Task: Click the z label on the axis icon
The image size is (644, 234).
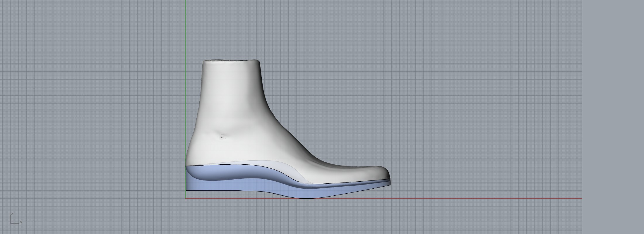Action: coord(12,214)
